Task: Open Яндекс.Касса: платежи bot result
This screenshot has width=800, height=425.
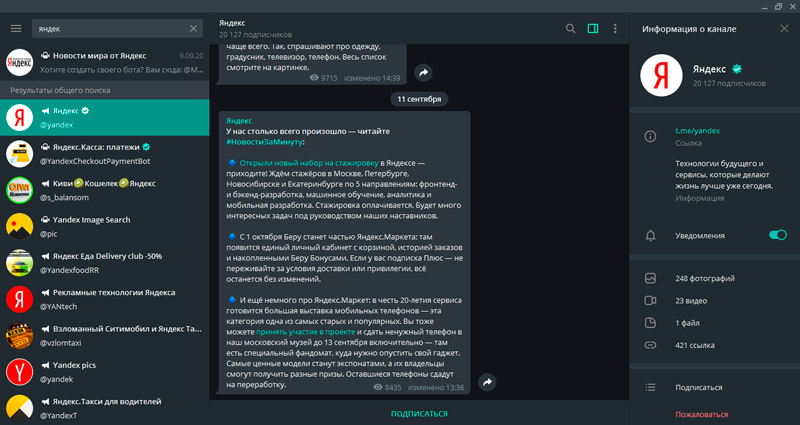Action: pos(105,154)
